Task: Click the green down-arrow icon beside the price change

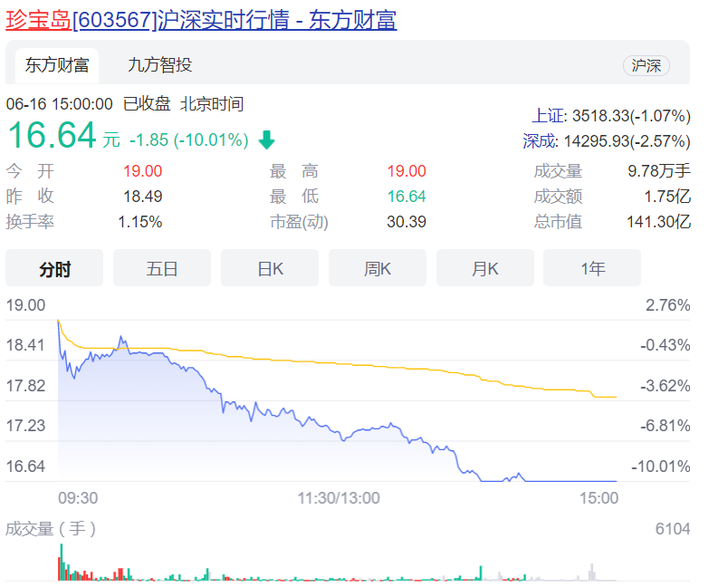Action: [x=266, y=140]
